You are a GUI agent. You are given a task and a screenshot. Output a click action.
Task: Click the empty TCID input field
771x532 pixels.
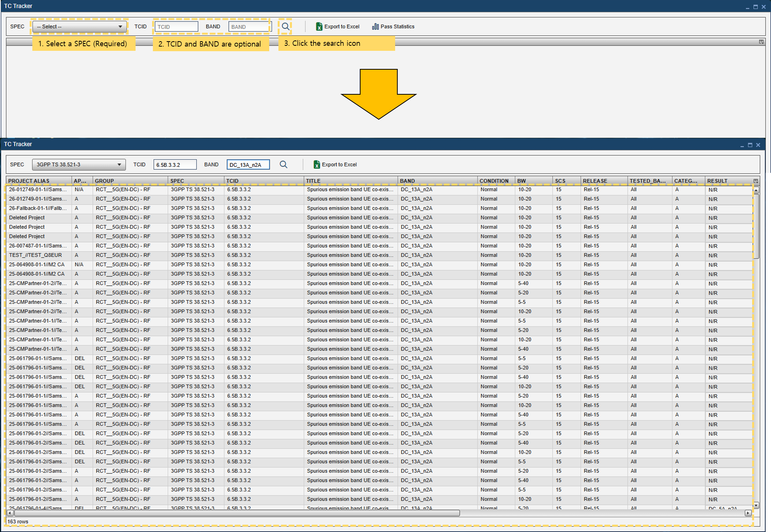pyautogui.click(x=176, y=27)
